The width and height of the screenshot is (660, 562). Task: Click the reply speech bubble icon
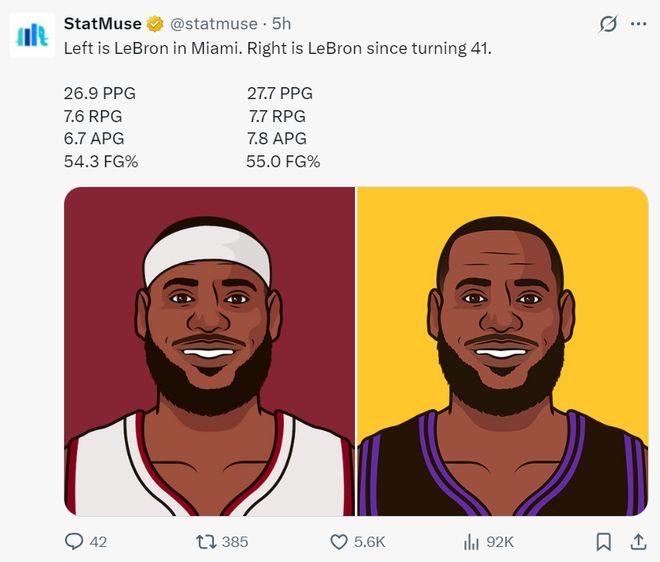pyautogui.click(x=73, y=541)
